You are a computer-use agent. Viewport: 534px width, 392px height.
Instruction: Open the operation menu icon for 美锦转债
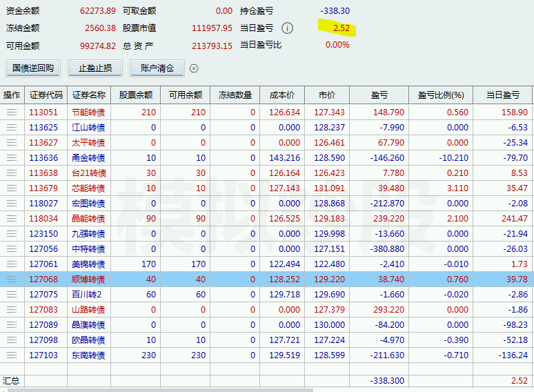pos(12,264)
